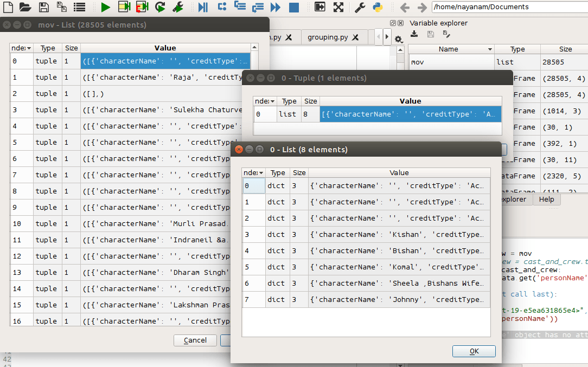
Task: Click the working directory path field
Action: point(509,7)
